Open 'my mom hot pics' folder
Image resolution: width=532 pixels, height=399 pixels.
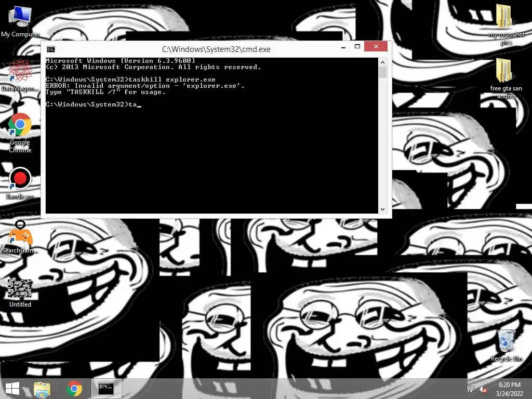pos(506,24)
